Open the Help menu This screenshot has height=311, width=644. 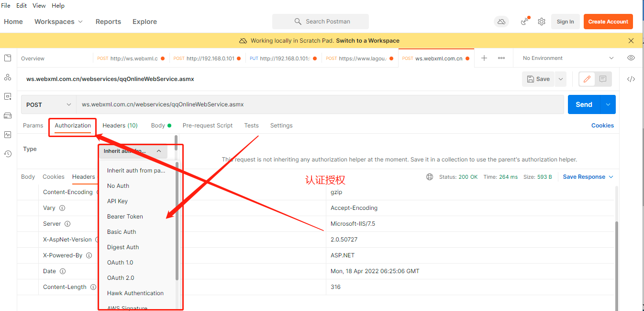(x=58, y=6)
